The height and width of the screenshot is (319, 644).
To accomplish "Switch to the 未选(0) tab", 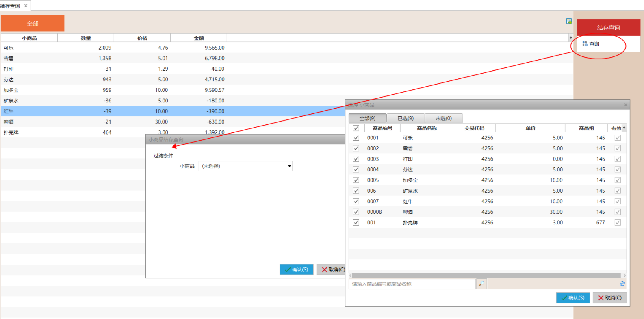I will [x=443, y=118].
